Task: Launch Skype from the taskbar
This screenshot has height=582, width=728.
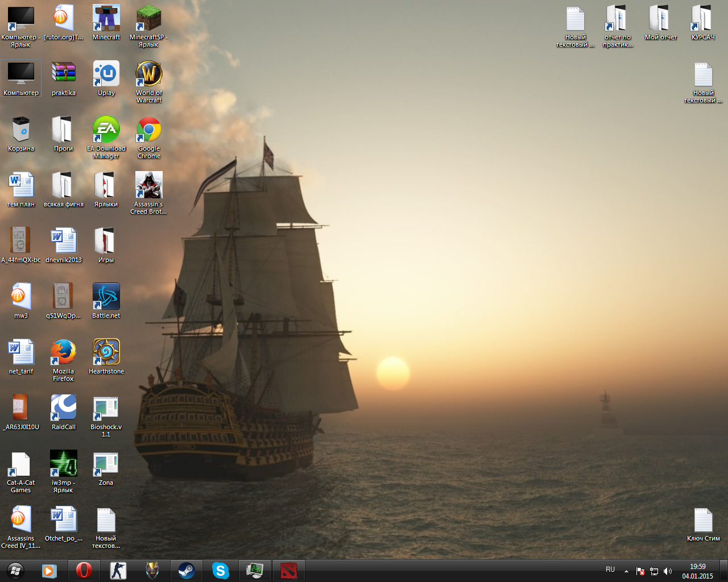Action: pyautogui.click(x=220, y=570)
